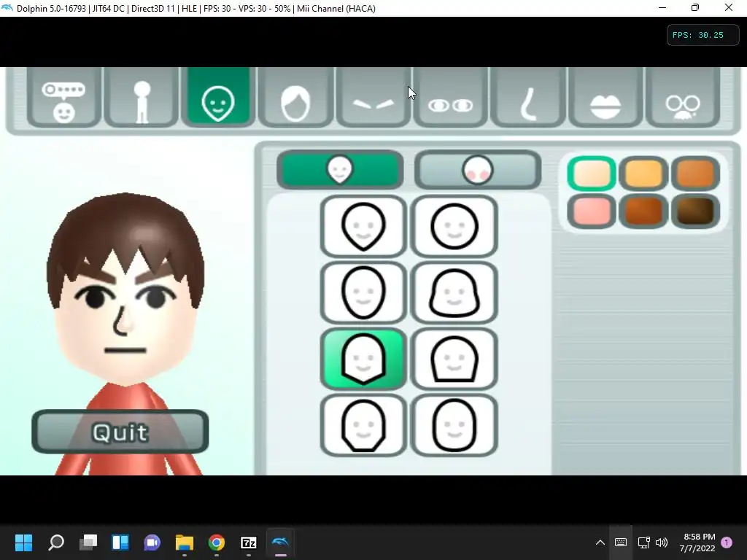Choose the round face shape

point(454,226)
